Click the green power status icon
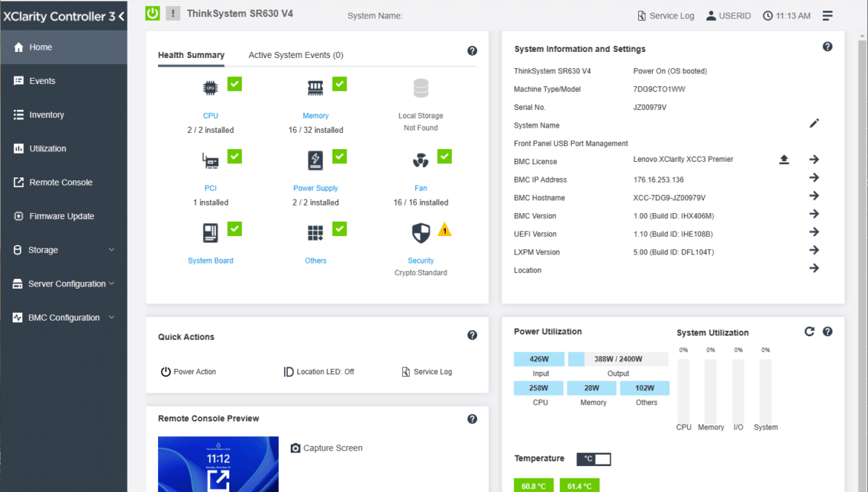 pyautogui.click(x=153, y=13)
